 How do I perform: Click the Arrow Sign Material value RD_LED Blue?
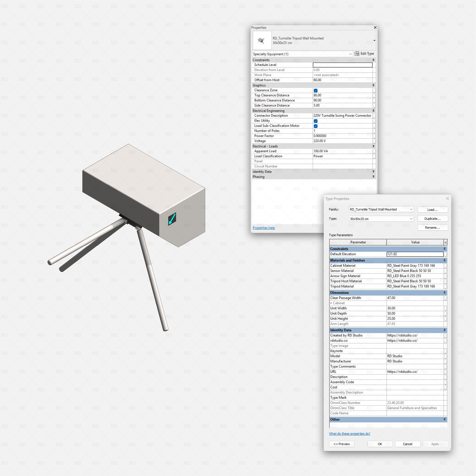pos(415,276)
